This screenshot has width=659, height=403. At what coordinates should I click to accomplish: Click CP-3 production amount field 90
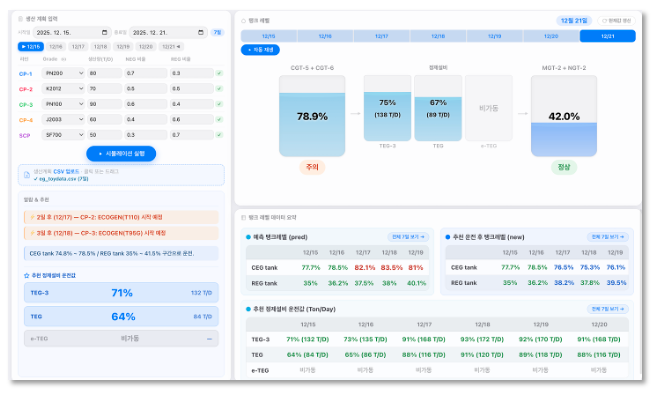105,104
